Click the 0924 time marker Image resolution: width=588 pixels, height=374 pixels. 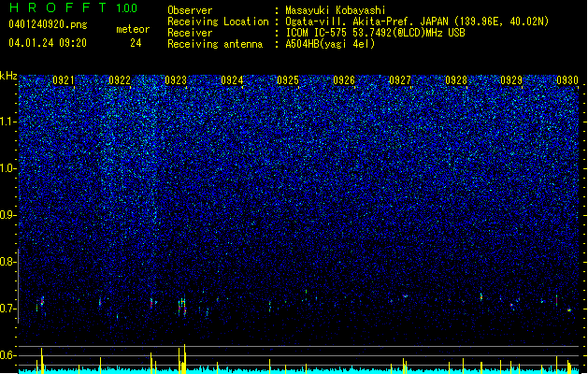tap(232, 79)
